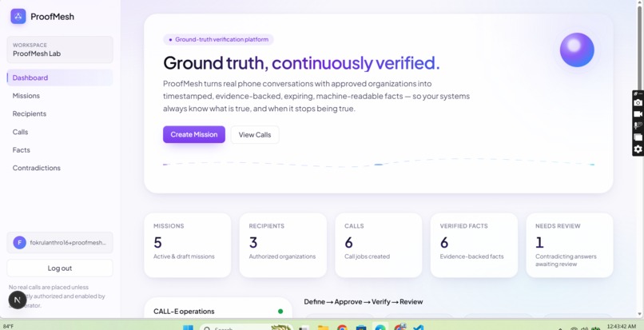Screen dimensions: 644x330
Task: Click the Create Mission button
Action: point(194,134)
